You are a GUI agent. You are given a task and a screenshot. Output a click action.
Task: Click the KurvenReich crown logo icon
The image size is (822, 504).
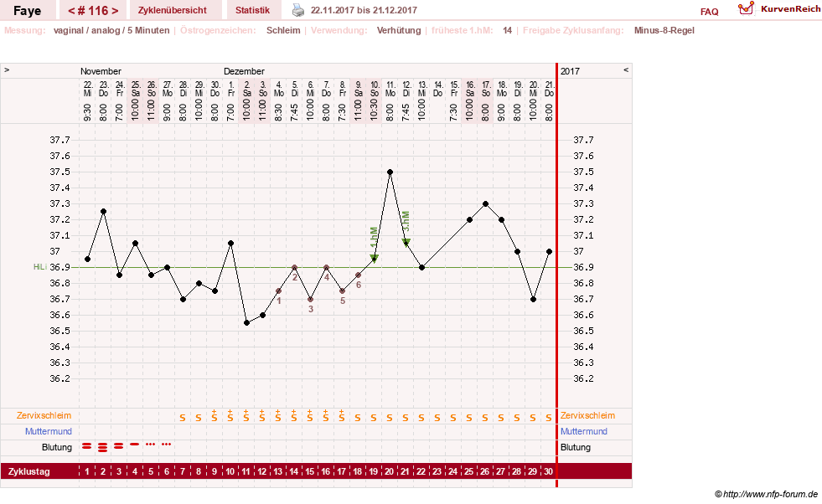746,8
